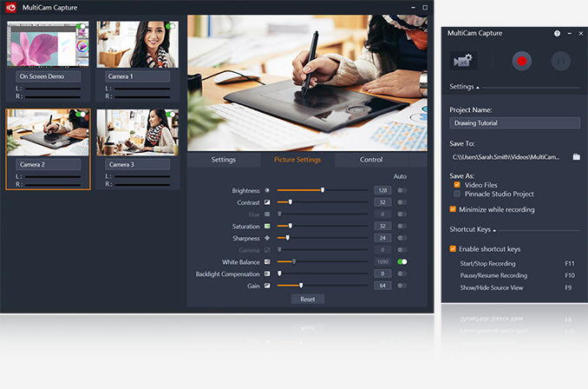Adjust the Brightness slider
Image resolution: width=588 pixels, height=389 pixels.
click(322, 190)
